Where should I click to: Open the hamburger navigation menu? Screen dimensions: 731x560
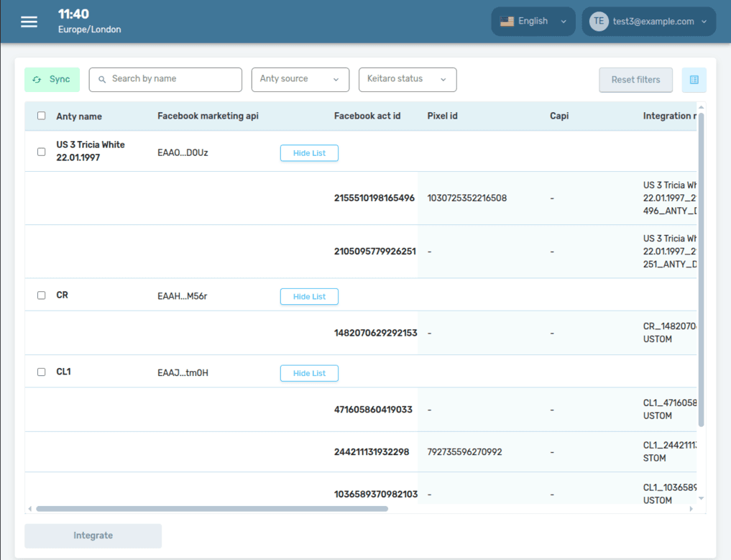pos(29,22)
